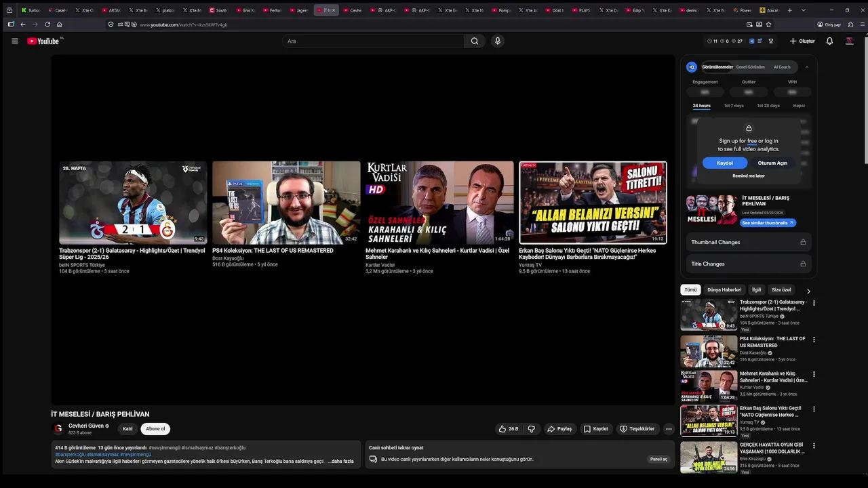Image resolution: width=868 pixels, height=488 pixels.
Task: Select the 1st 28 days period tab
Action: coord(768,106)
